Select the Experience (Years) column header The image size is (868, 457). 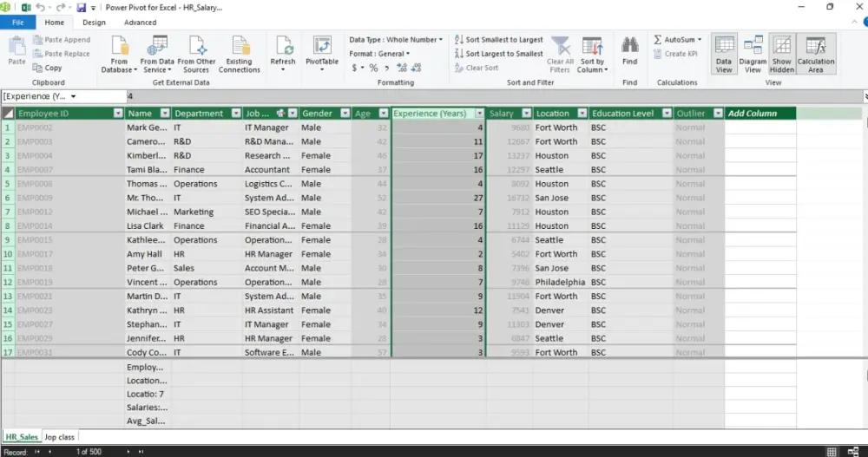coord(430,114)
